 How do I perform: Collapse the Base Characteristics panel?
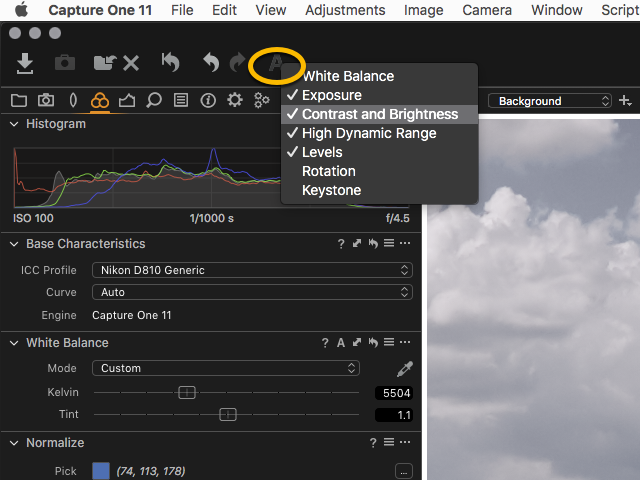point(14,244)
